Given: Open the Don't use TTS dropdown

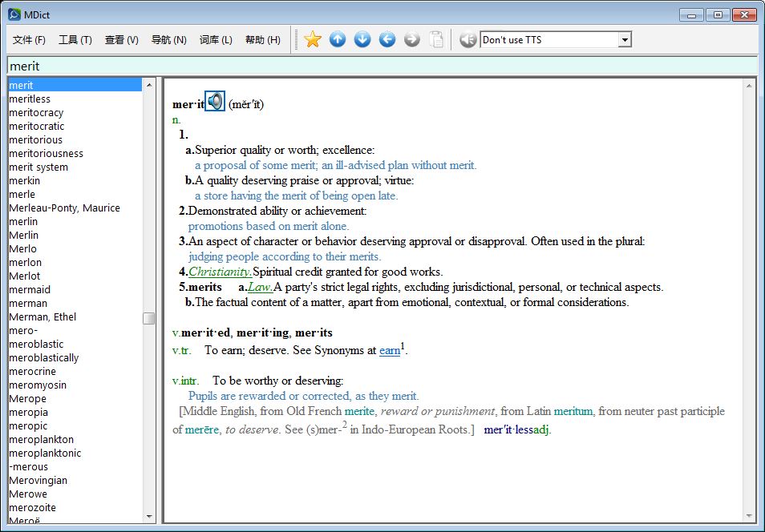Looking at the screenshot, I should click(x=625, y=40).
